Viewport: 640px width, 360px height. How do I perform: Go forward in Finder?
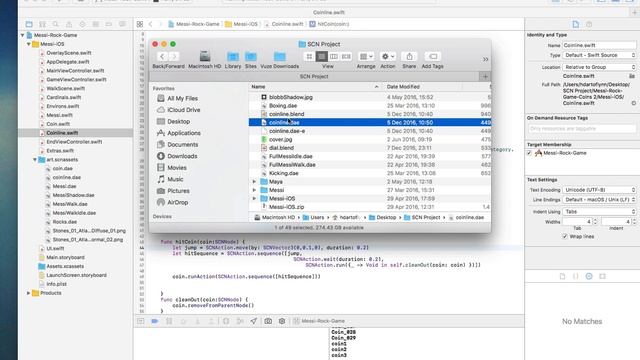coord(174,56)
